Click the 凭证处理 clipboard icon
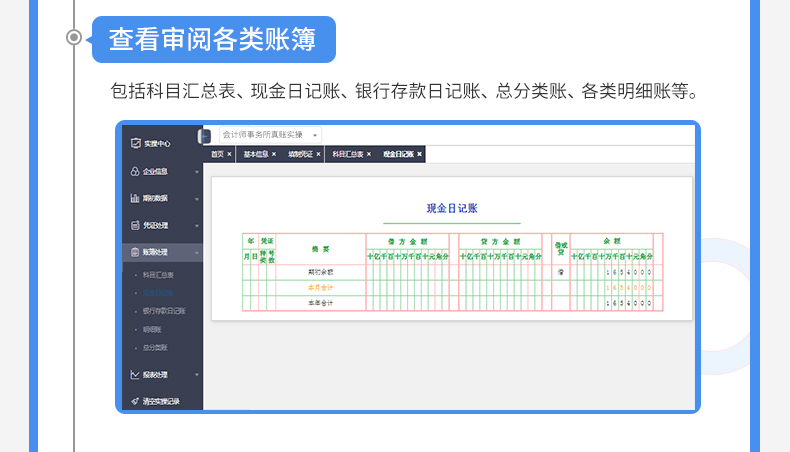Viewport: 790px width, 452px height. [x=135, y=225]
